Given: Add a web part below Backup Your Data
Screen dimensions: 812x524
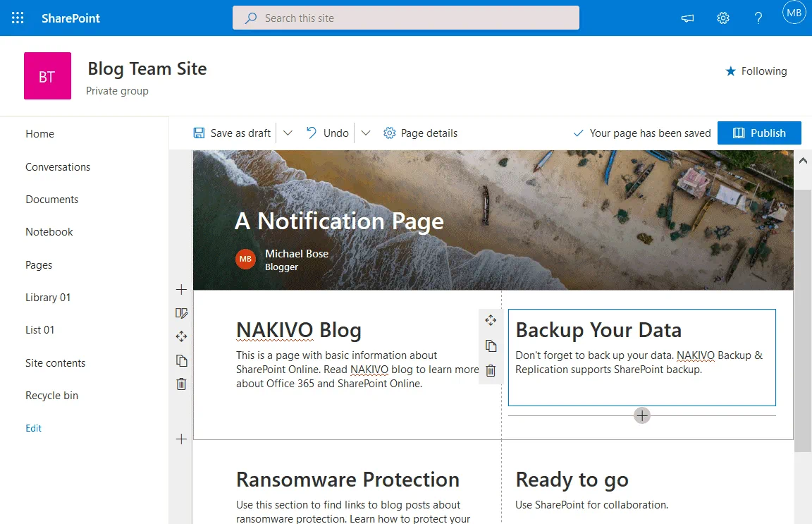Looking at the screenshot, I should (x=641, y=415).
